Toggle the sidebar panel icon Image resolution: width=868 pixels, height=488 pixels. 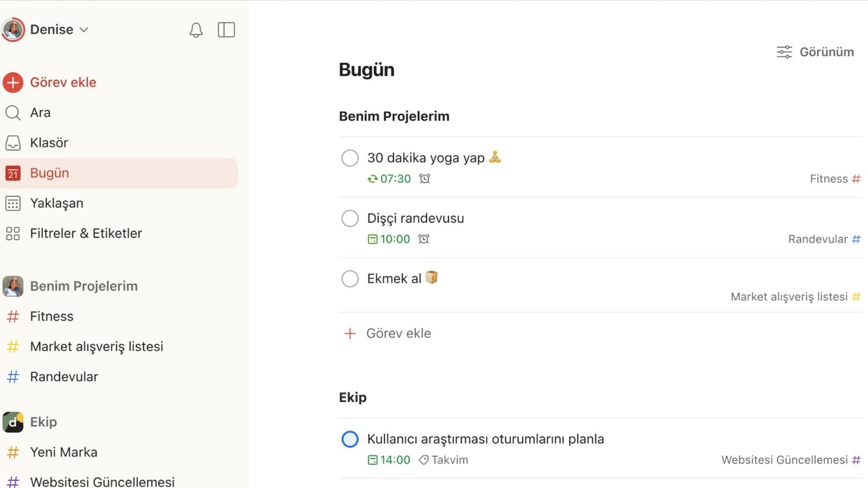[x=226, y=30]
